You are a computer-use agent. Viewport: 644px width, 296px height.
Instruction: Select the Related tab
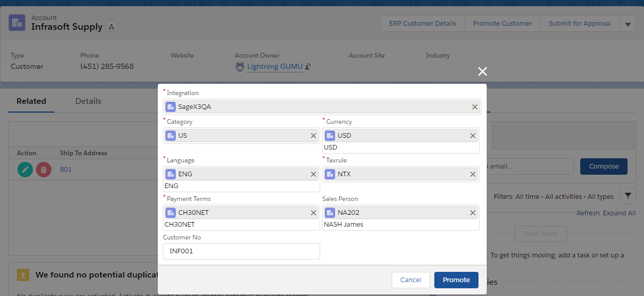coord(31,101)
